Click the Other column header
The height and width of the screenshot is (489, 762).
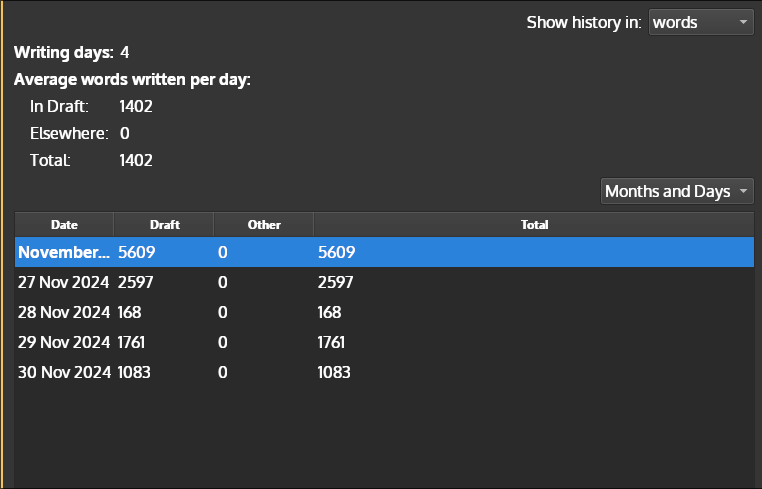point(264,225)
